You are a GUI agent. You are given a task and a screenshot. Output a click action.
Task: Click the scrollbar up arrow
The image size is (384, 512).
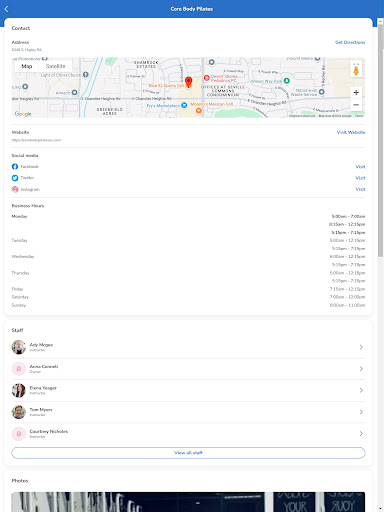tap(380, 21)
